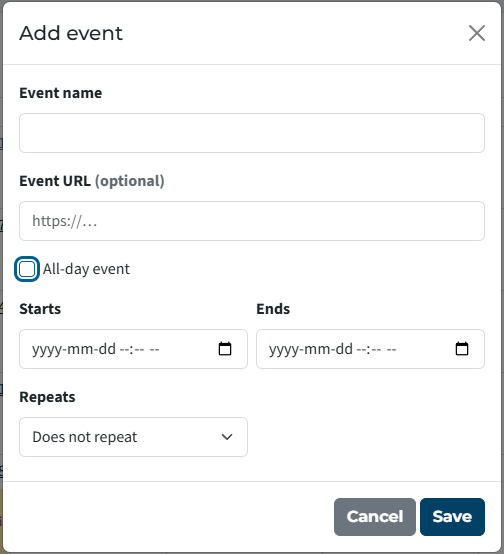Toggle all-day via the "All-day event" label text

86,269
